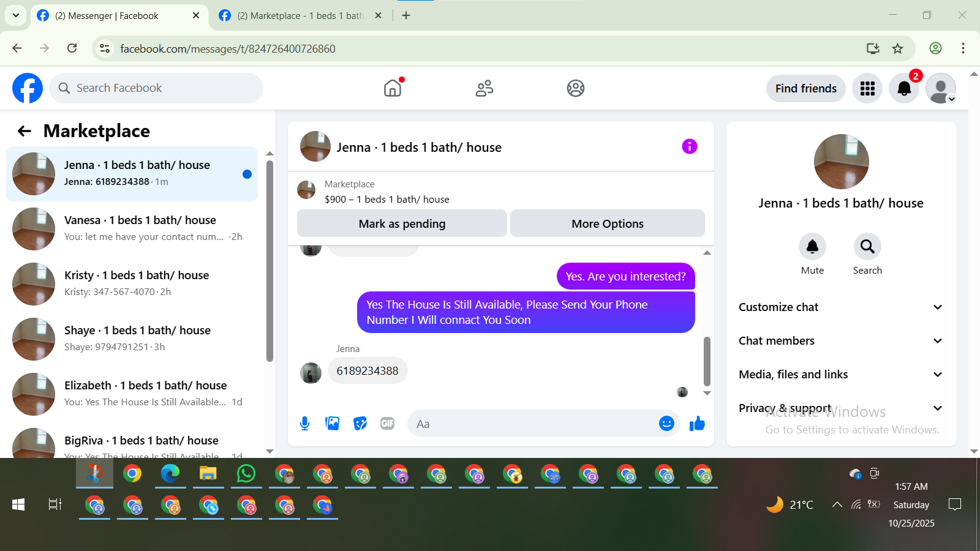Open Chrome three-dot menu
Screen dimensions: 980x551
(x=963, y=48)
